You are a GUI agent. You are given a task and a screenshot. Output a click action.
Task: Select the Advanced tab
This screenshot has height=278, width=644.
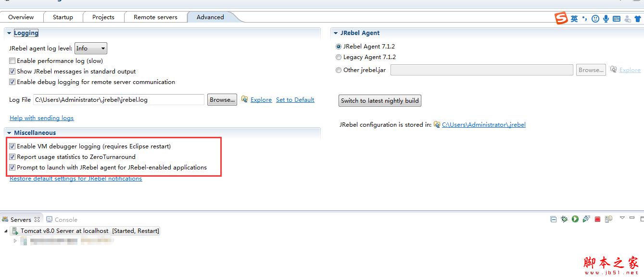[210, 17]
